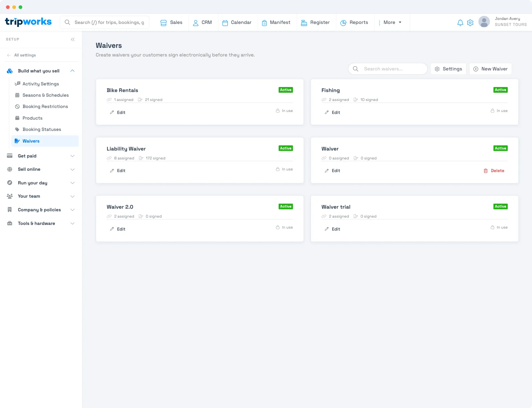Click the Get paid card icon
Viewport: 532px width, 408px height.
tap(10, 156)
